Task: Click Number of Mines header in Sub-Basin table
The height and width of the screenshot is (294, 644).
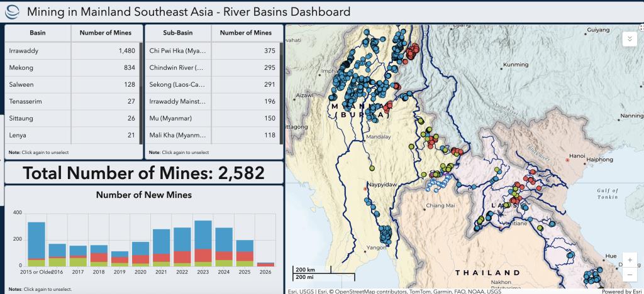Action: coord(246,33)
